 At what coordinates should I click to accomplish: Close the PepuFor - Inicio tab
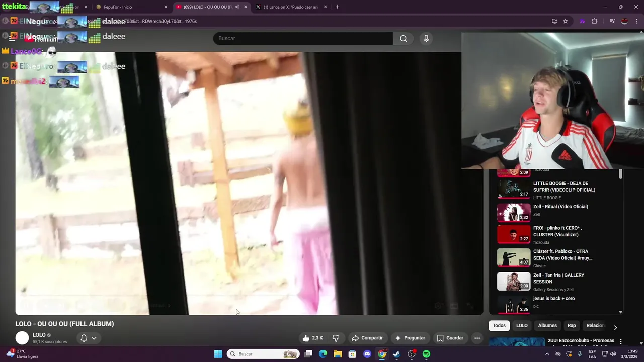click(166, 7)
